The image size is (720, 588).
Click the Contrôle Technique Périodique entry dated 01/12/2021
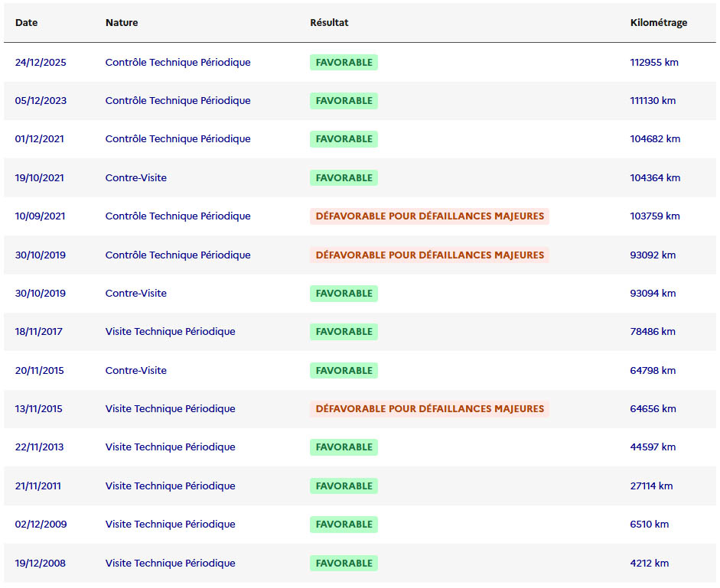click(x=178, y=139)
